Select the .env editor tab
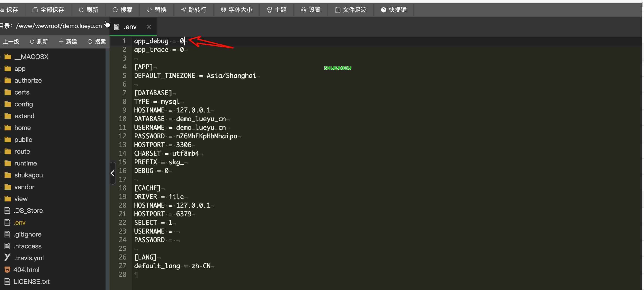Image resolution: width=644 pixels, height=290 pixels. tap(130, 27)
